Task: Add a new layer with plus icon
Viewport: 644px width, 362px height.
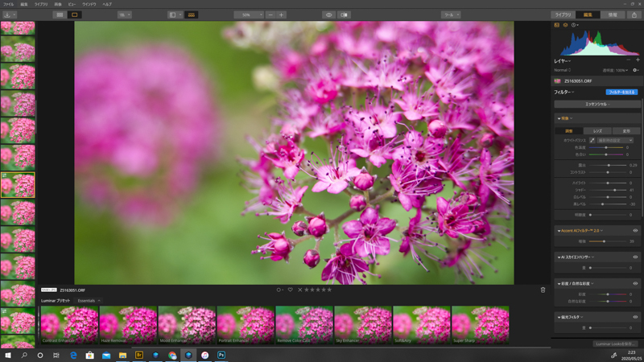Action: pyautogui.click(x=638, y=60)
